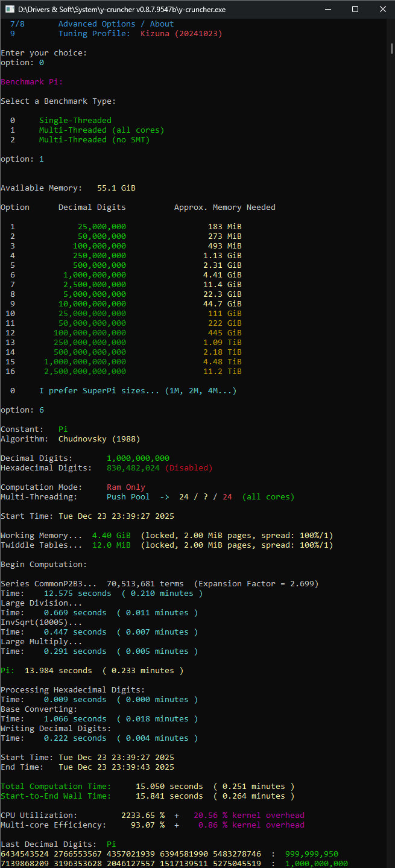Click the '15.841 seconds' wall time value

click(169, 796)
